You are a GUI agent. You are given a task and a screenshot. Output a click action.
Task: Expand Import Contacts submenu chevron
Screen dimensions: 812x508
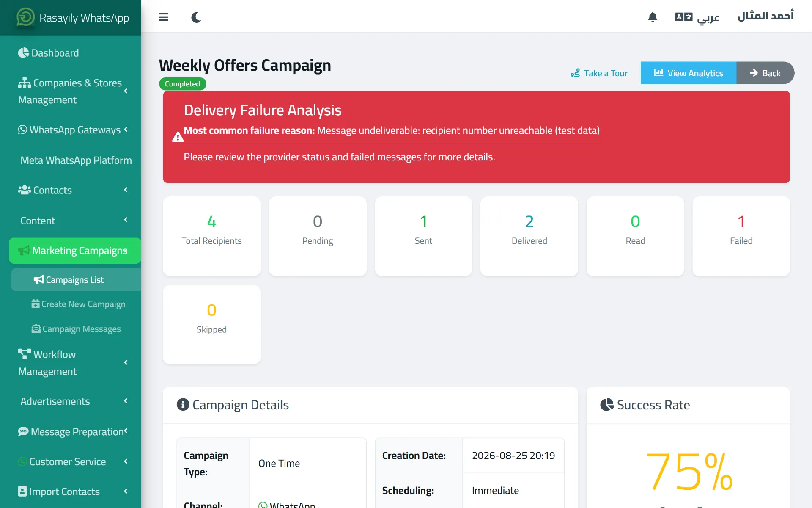pos(126,491)
